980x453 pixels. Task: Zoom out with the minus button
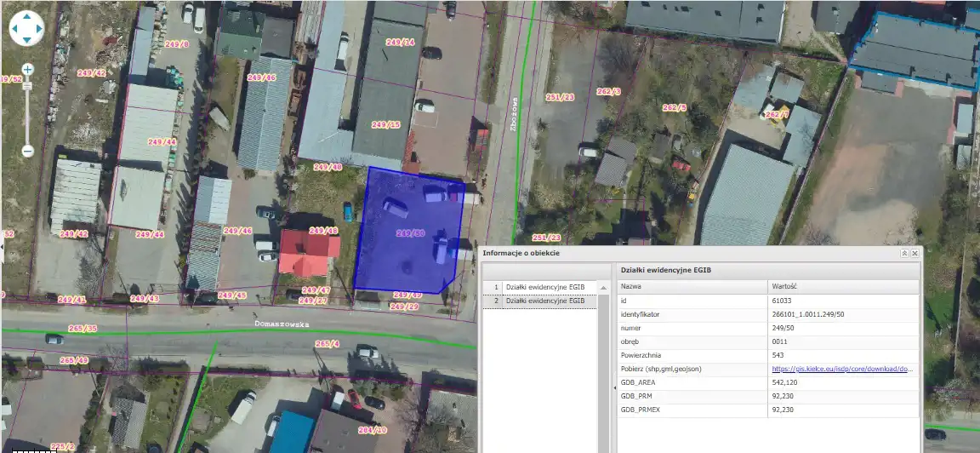[27, 151]
